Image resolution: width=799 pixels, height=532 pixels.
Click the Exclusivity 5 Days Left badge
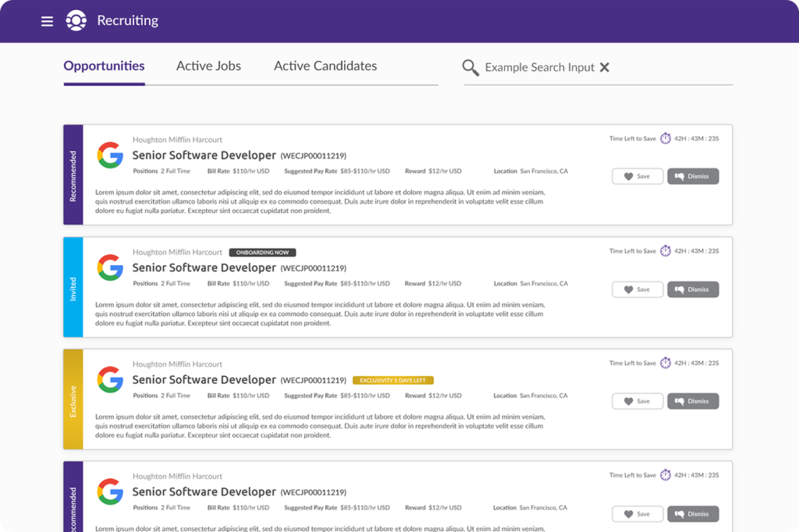(x=392, y=381)
